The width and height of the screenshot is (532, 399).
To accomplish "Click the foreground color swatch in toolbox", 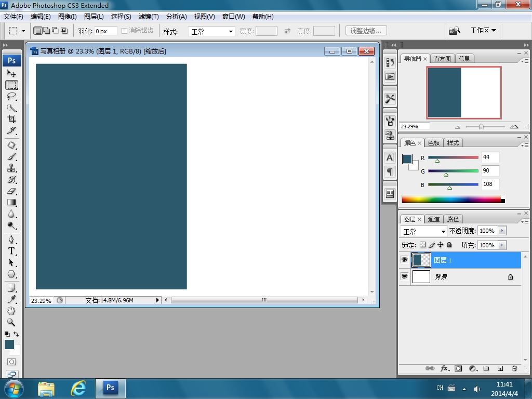I will point(9,344).
